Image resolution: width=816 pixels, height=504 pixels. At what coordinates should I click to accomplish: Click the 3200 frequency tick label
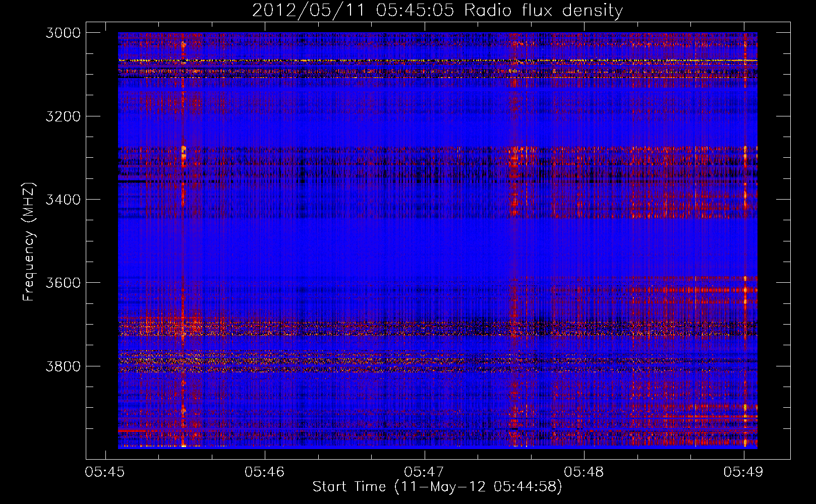coord(63,116)
